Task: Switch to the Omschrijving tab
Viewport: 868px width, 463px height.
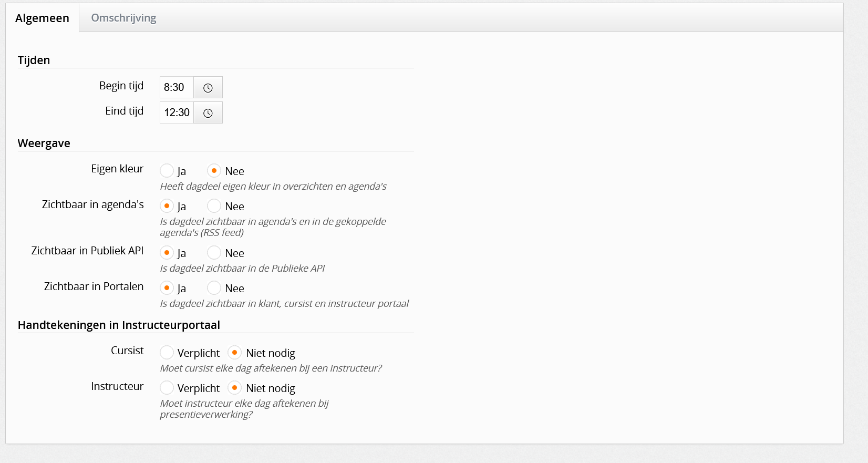Action: coord(123,18)
